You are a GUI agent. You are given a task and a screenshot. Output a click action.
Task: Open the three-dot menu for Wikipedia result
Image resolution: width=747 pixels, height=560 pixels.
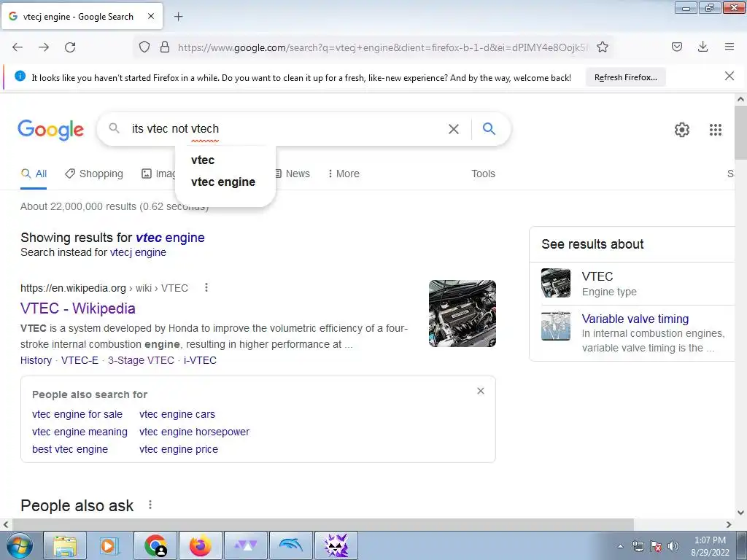(206, 287)
